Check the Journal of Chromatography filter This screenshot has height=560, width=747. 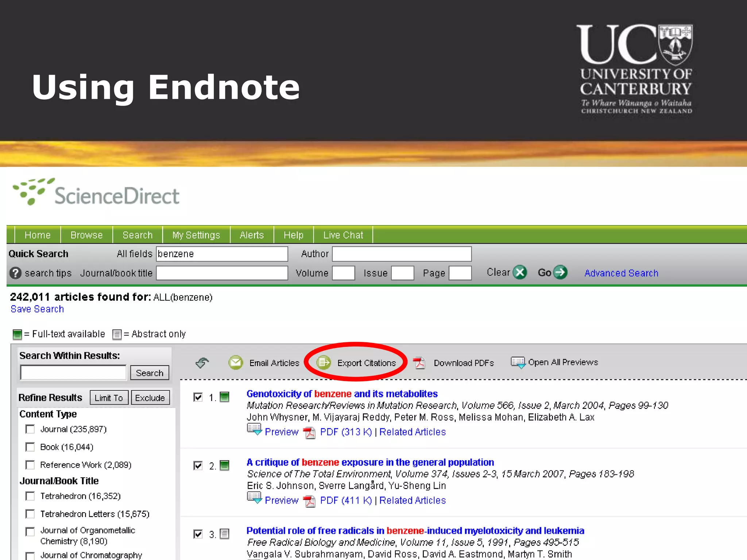tap(30, 556)
